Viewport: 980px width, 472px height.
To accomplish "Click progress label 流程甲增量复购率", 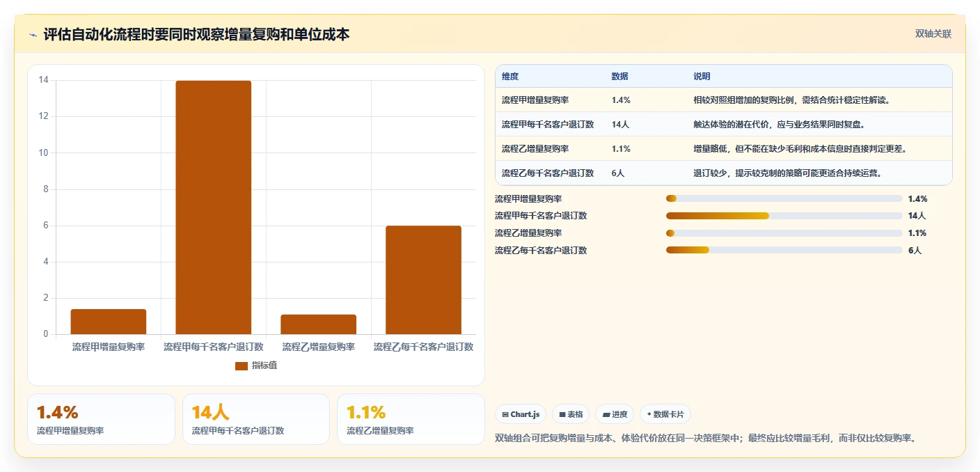I will point(528,198).
